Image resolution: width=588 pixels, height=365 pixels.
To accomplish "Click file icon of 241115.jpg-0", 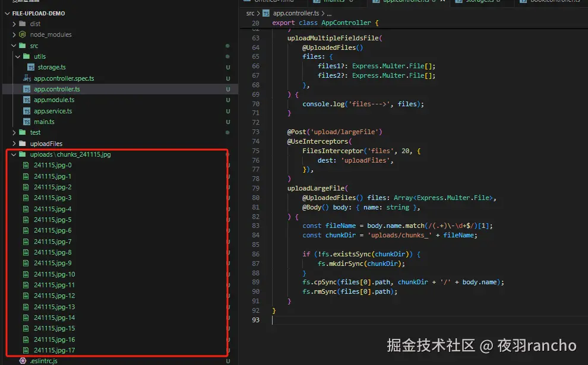I will tap(26, 165).
